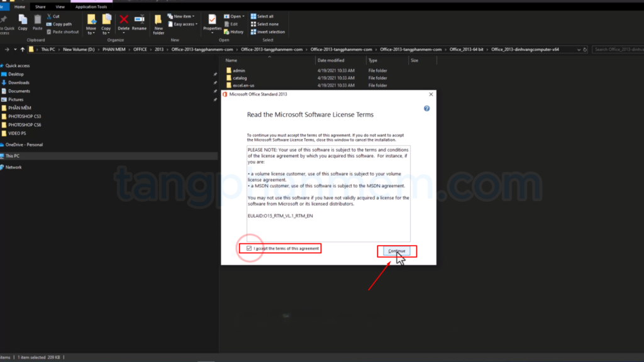The width and height of the screenshot is (644, 362).
Task: Open the admin folder
Action: (239, 70)
